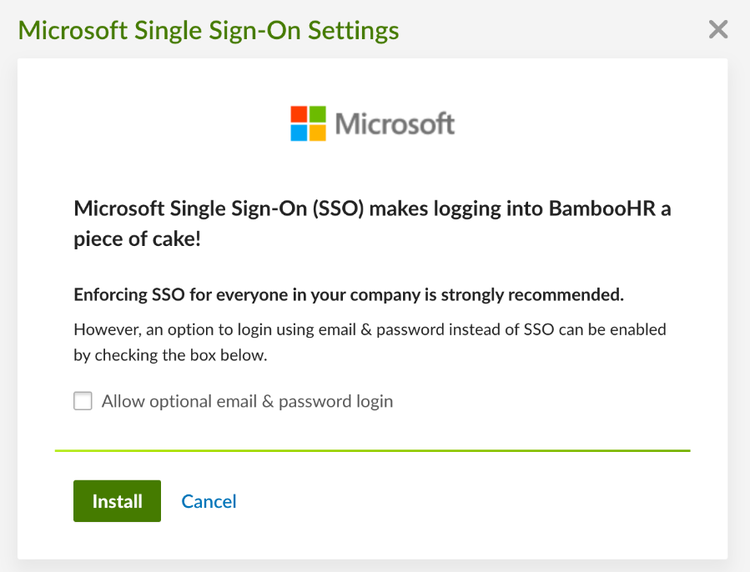Image resolution: width=750 pixels, height=572 pixels.
Task: Click the 'strongly recommended' bold phrase
Action: [532, 295]
